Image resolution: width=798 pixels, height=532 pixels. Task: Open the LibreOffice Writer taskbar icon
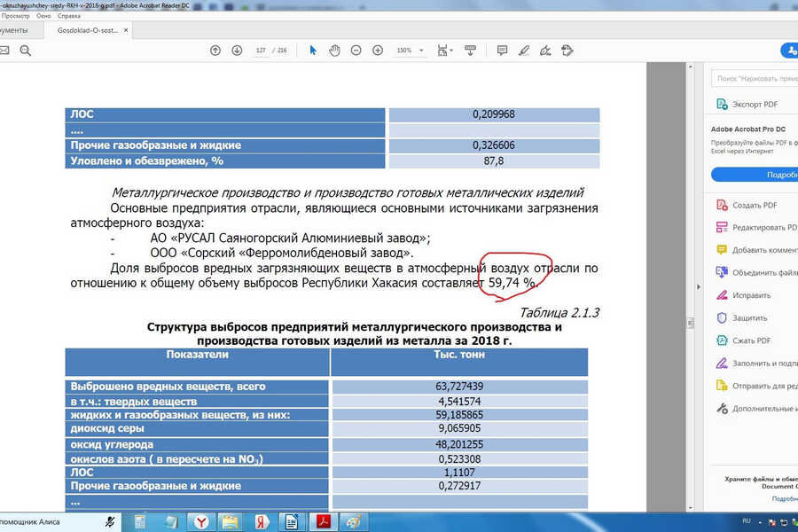click(292, 522)
